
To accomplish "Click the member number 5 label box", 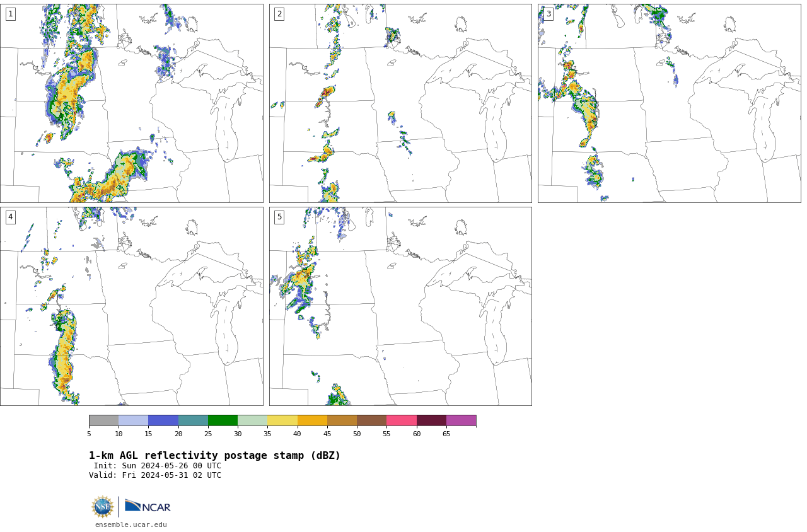I will [279, 217].
